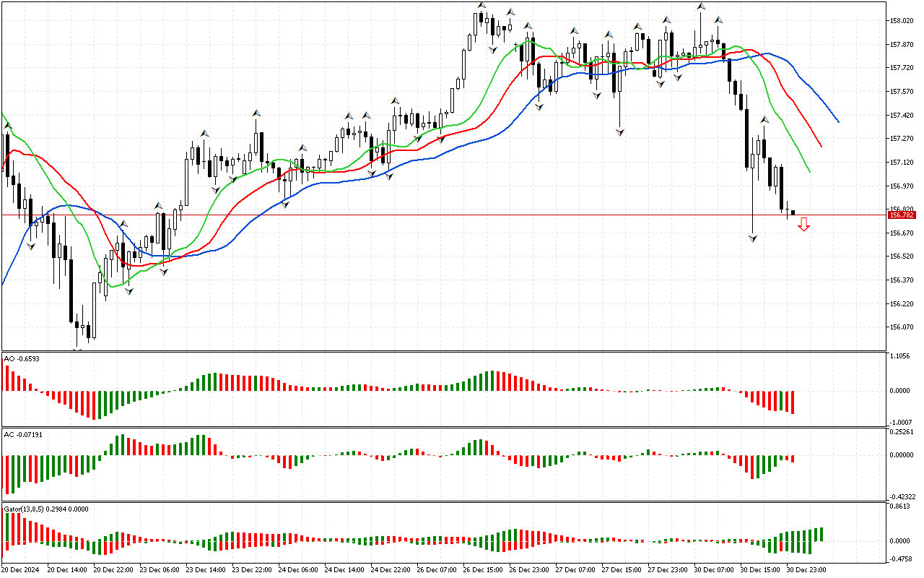Click the 156.670 price scale label
This screenshot has width=924, height=578.
903,233
